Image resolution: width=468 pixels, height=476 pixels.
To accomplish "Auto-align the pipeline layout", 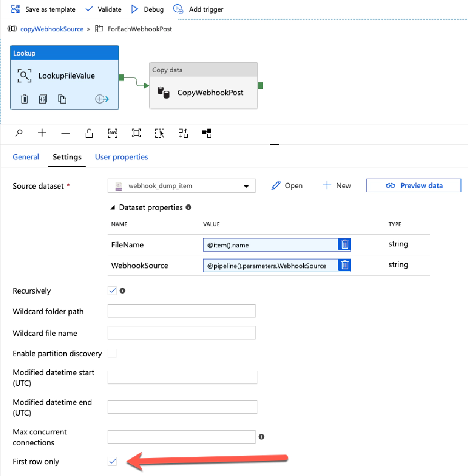I will (206, 133).
